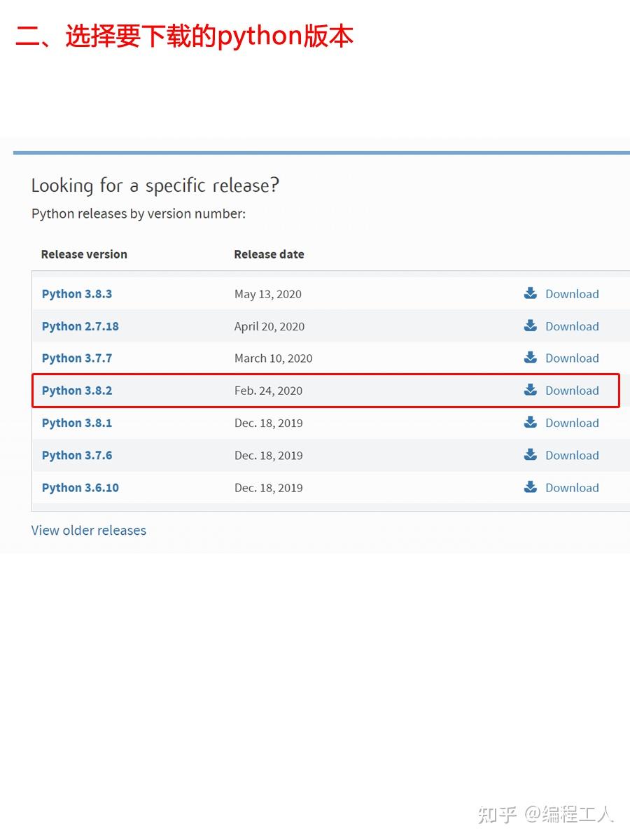Viewport: 630px width, 840px height.
Task: Open the Python 3.8.3 release page
Action: [77, 294]
